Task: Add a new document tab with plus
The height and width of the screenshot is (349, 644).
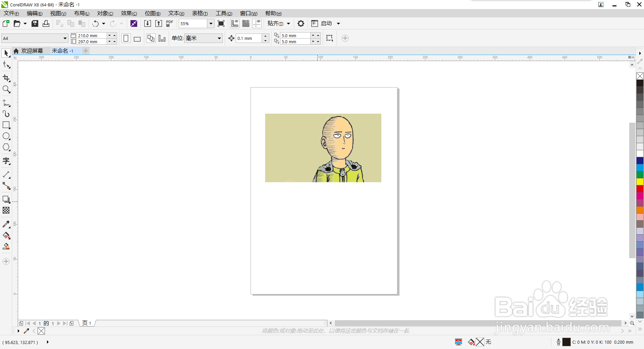Action: [86, 51]
